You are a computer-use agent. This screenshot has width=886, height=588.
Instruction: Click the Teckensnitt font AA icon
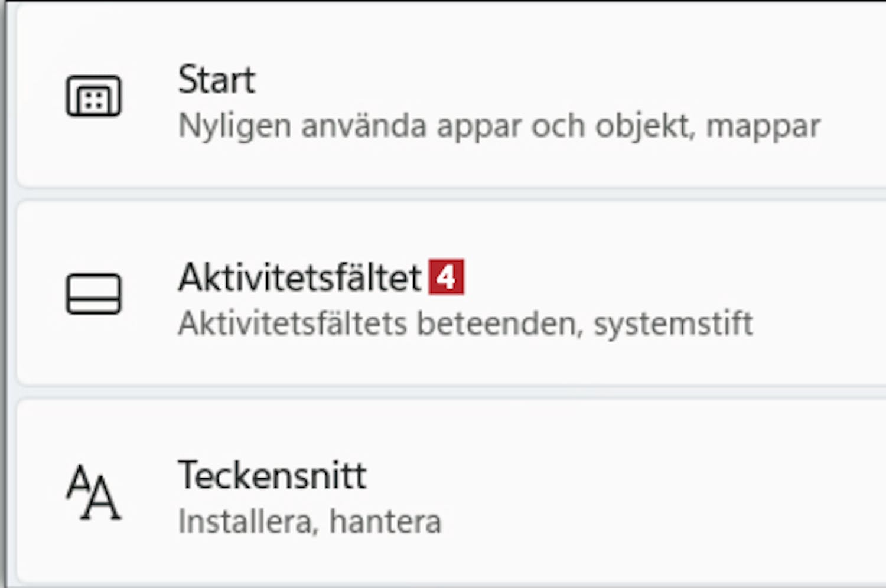pos(93,492)
